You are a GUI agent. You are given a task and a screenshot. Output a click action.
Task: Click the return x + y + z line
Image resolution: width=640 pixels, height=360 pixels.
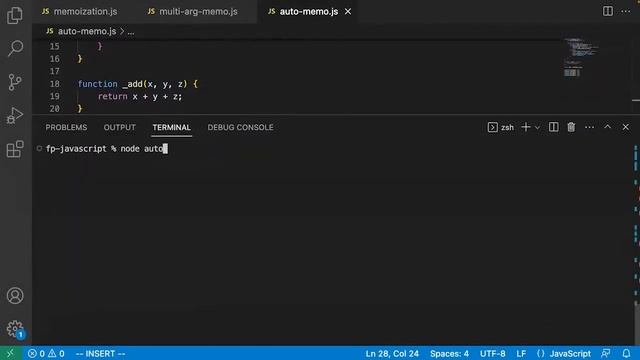coord(140,96)
